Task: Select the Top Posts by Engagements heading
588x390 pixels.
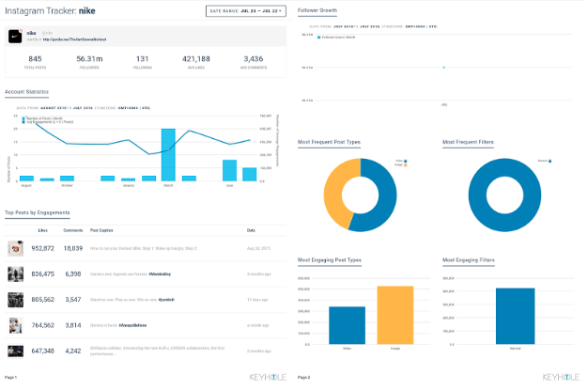Action: click(37, 213)
